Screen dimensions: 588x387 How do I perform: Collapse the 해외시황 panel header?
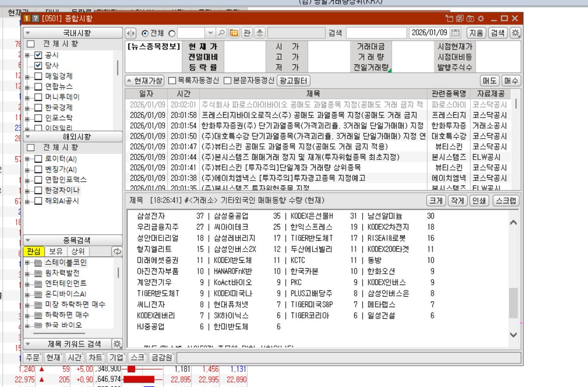point(73,137)
